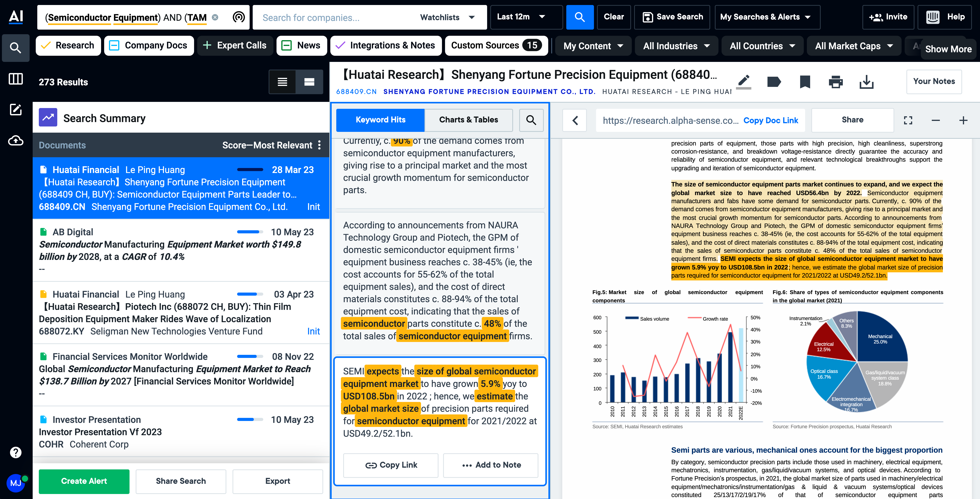Toggle the Company Docs source filter
This screenshot has height=499, width=980.
click(x=149, y=46)
